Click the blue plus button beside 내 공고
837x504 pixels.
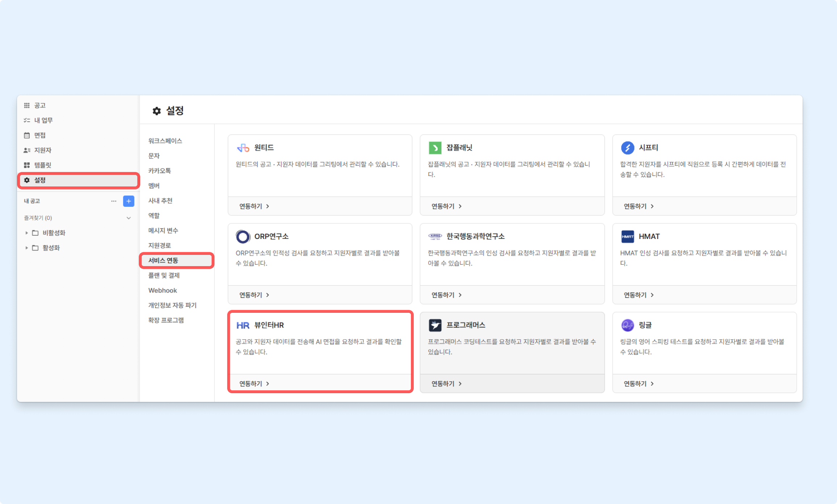(x=129, y=201)
